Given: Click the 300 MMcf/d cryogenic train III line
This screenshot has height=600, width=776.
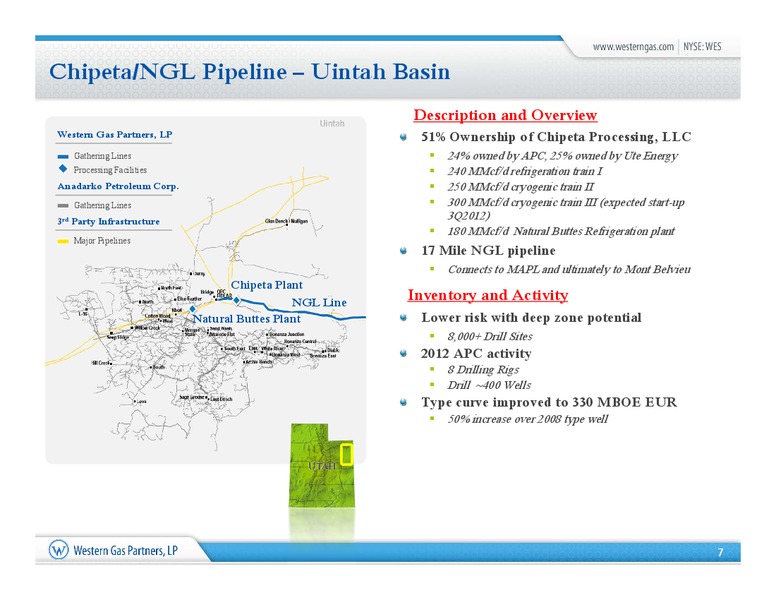Looking at the screenshot, I should (566, 209).
